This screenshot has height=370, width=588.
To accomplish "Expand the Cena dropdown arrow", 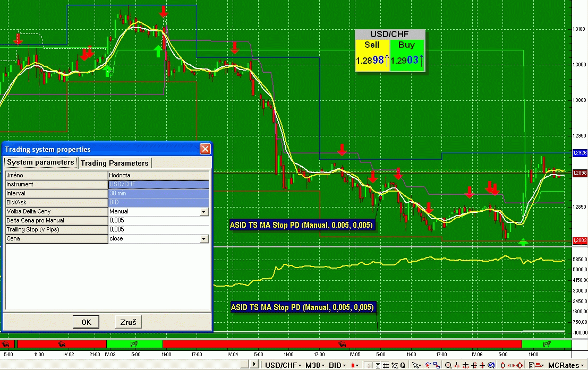I will [x=203, y=239].
